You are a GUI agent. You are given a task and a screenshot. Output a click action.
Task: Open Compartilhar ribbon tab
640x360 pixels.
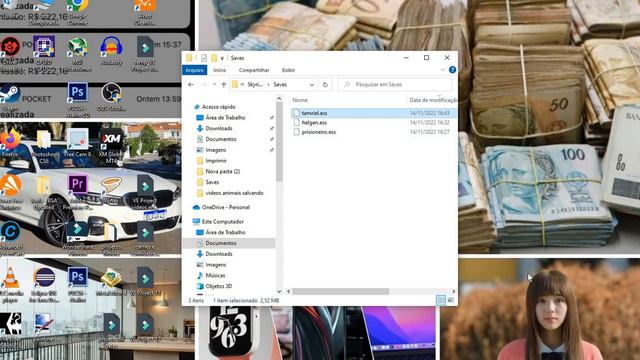(x=254, y=70)
